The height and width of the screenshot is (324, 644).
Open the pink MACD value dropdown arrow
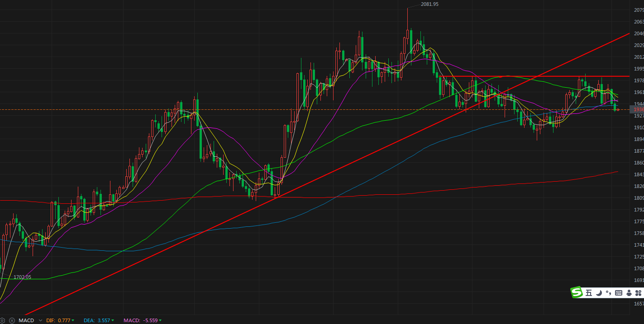coord(160,320)
